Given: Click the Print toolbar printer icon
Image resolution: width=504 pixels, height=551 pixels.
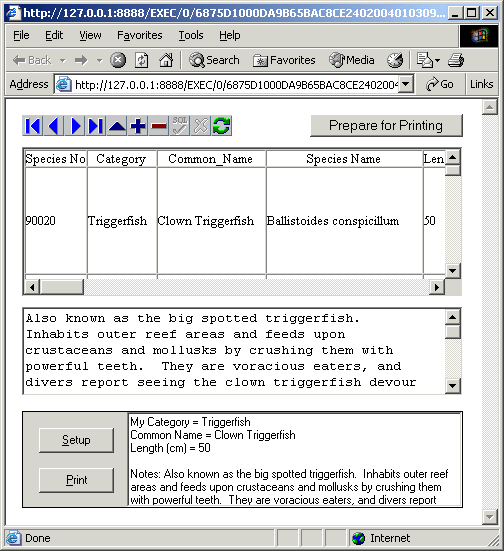Looking at the screenshot, I should 456,60.
